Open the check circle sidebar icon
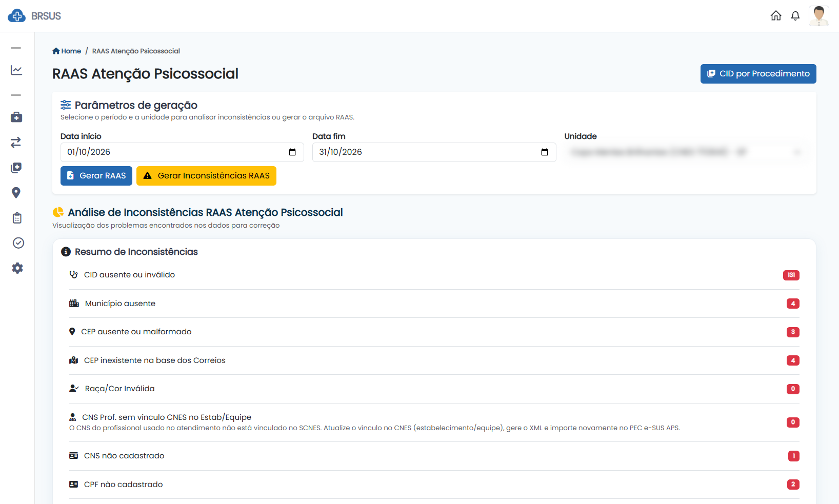Viewport: 839px width, 504px height. click(x=18, y=243)
